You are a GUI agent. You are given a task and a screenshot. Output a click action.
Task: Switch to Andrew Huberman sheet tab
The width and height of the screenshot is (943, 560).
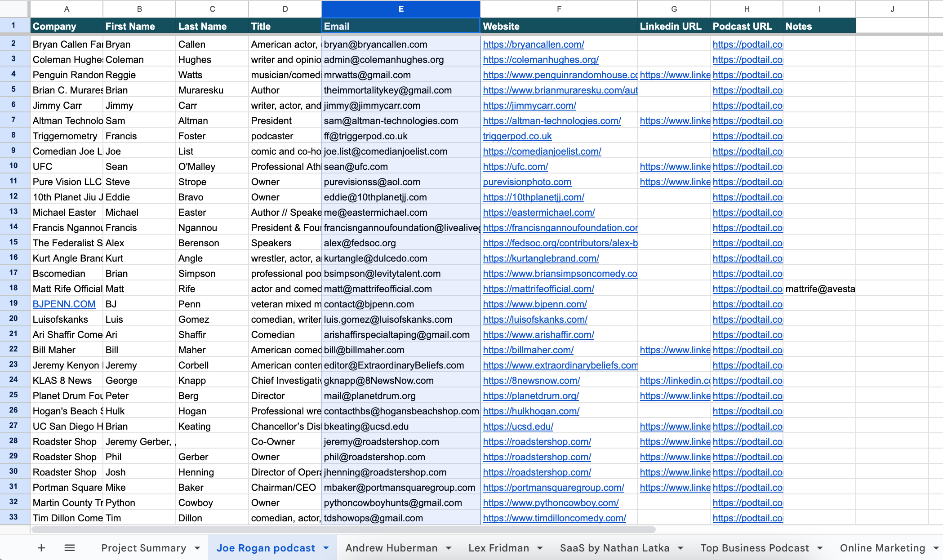click(x=391, y=548)
